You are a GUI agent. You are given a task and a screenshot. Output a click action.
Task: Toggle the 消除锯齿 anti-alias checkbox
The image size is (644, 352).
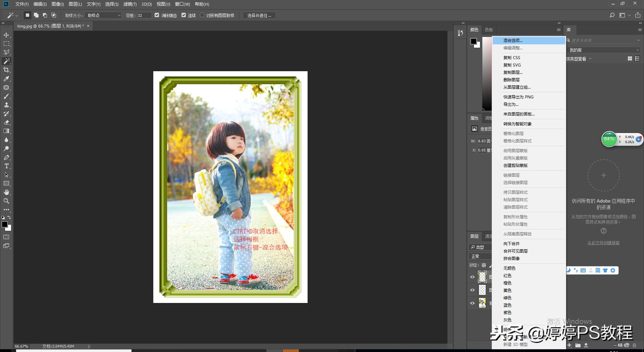157,15
